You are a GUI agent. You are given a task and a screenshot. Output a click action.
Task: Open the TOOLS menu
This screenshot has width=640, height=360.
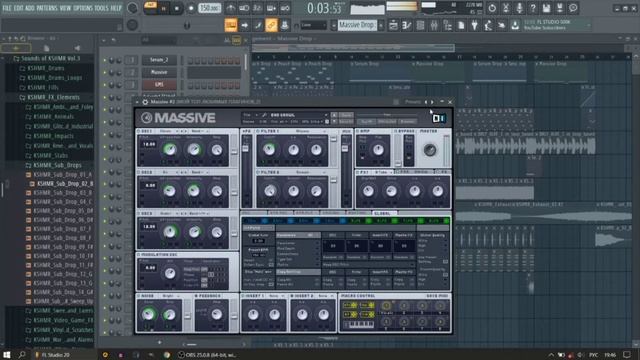point(102,8)
